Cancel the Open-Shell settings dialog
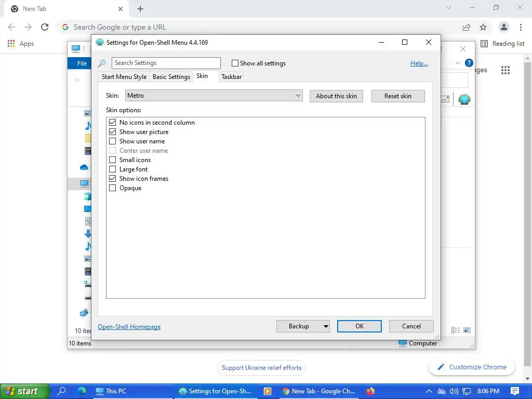Viewport: 532px width, 399px height. click(x=411, y=326)
